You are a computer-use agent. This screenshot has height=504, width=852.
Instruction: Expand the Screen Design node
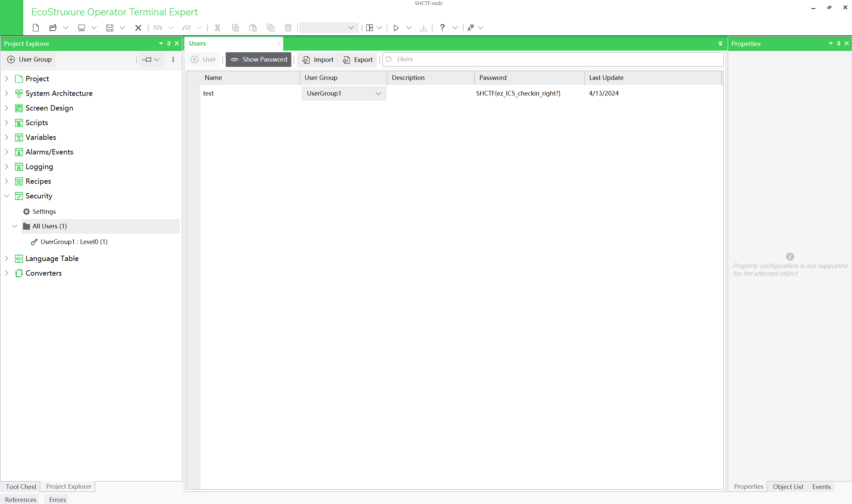[6, 108]
